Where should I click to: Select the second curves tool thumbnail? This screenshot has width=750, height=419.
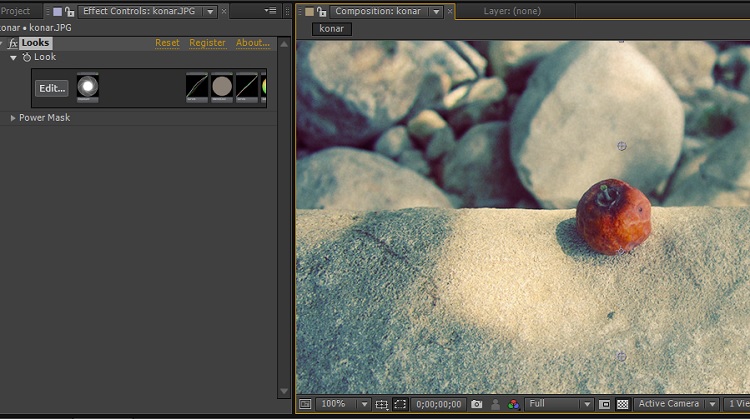(x=247, y=88)
